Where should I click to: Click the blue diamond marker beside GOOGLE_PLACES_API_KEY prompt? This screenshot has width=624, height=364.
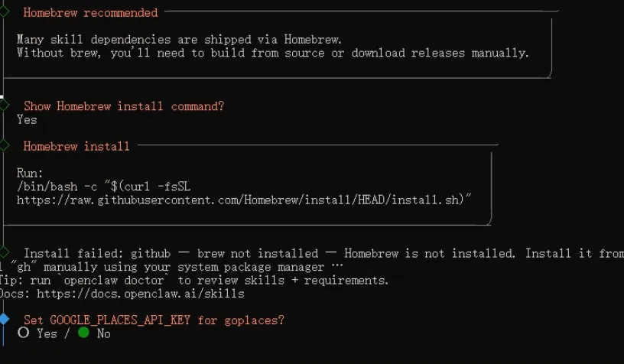[4, 319]
